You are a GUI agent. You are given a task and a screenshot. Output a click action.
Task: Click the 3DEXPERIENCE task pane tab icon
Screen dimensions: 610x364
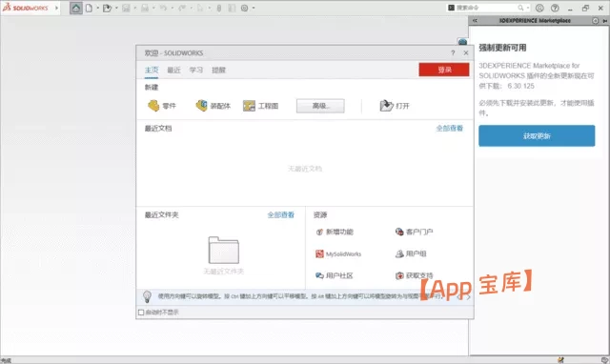coord(462,42)
